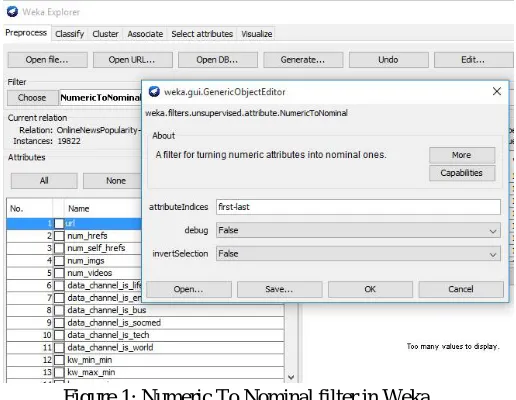Click the No. column header
516x400 pixels.
tap(29, 209)
